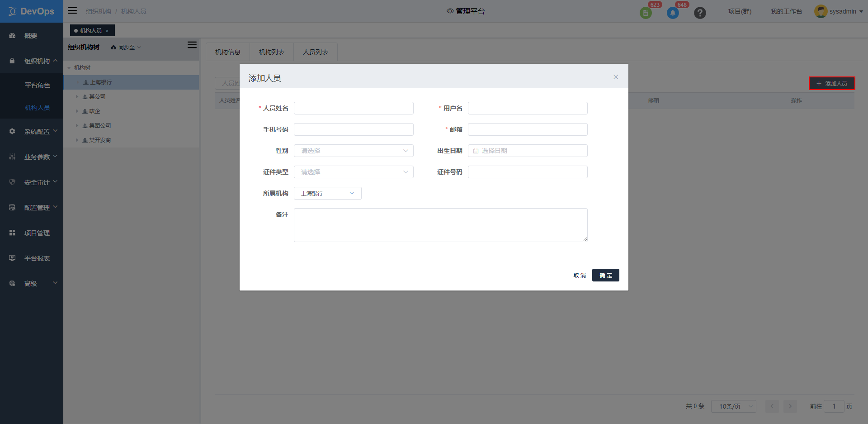Open the help question mark icon
The height and width of the screenshot is (424, 868).
point(700,13)
